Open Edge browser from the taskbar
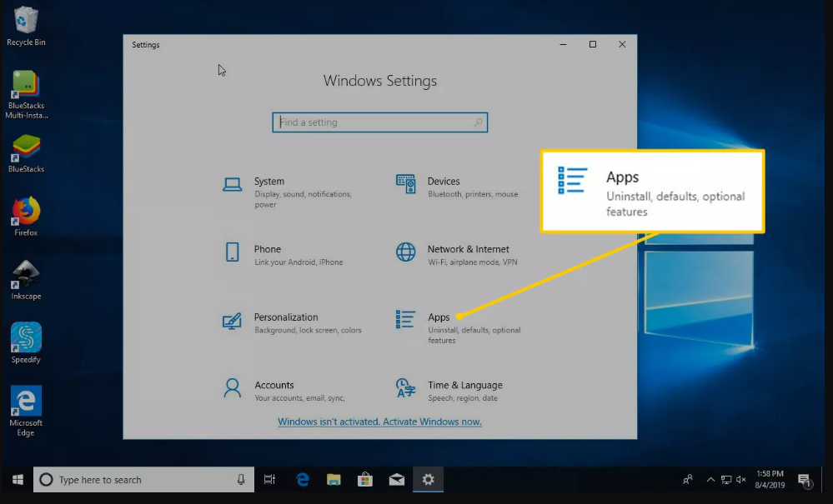 [x=303, y=480]
